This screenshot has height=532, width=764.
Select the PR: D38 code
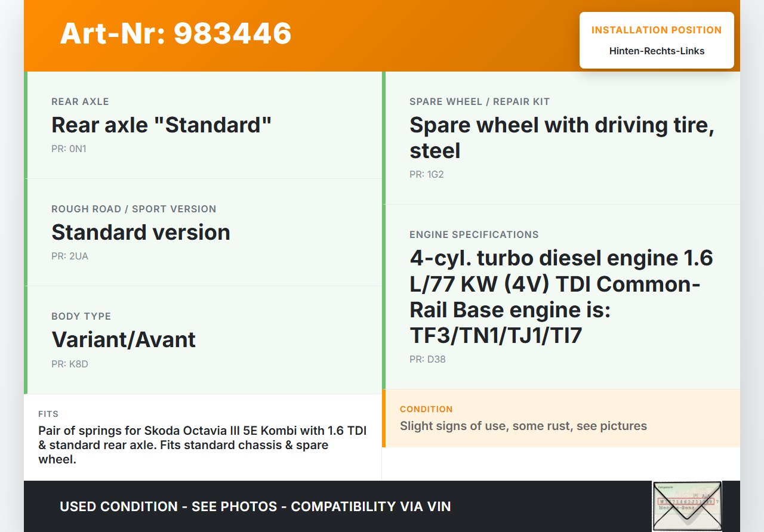click(427, 360)
